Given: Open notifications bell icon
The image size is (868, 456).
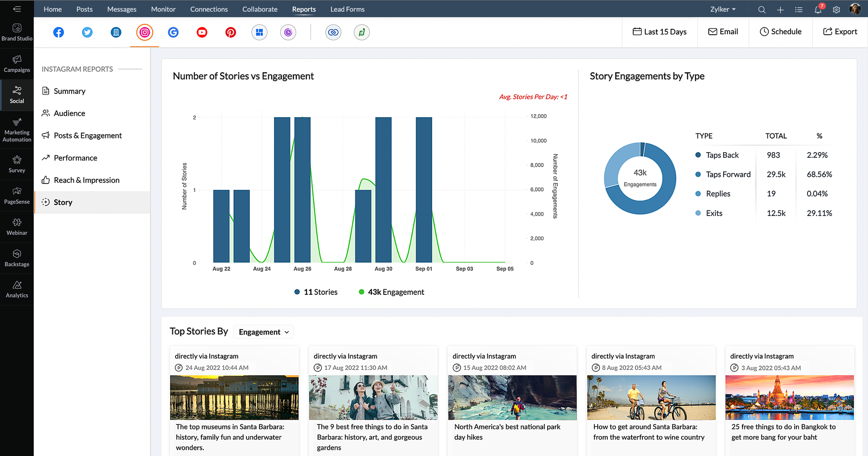Looking at the screenshot, I should [818, 9].
